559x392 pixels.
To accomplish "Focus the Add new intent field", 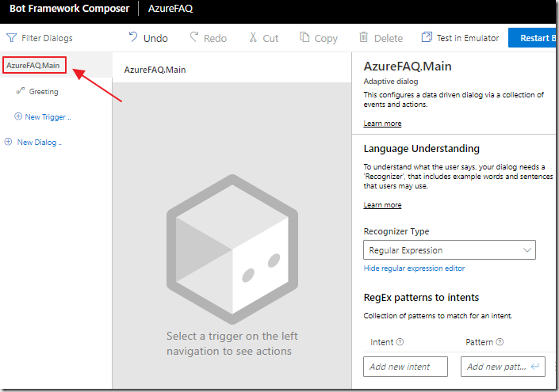I will pos(405,367).
